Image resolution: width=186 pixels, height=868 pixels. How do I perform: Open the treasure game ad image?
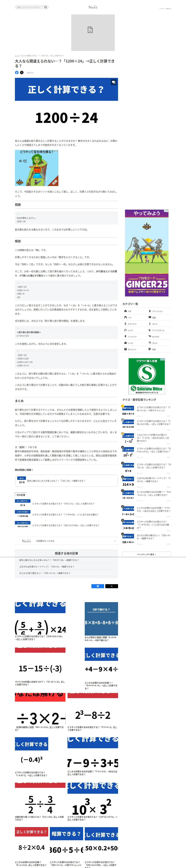coord(37,168)
